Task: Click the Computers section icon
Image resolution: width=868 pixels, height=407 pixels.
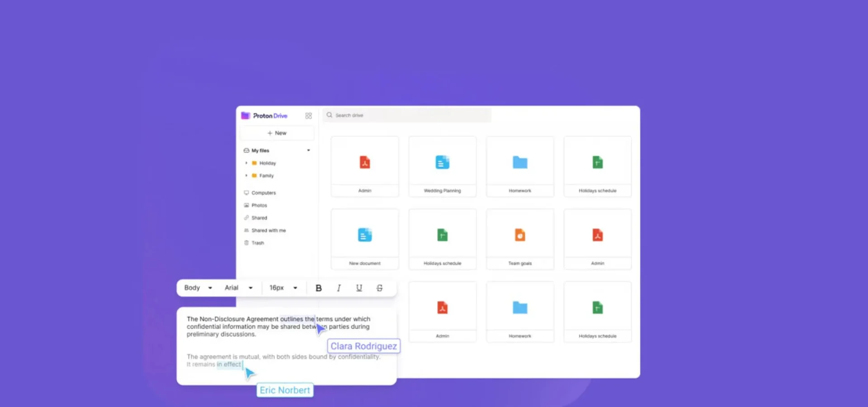Action: coord(246,193)
